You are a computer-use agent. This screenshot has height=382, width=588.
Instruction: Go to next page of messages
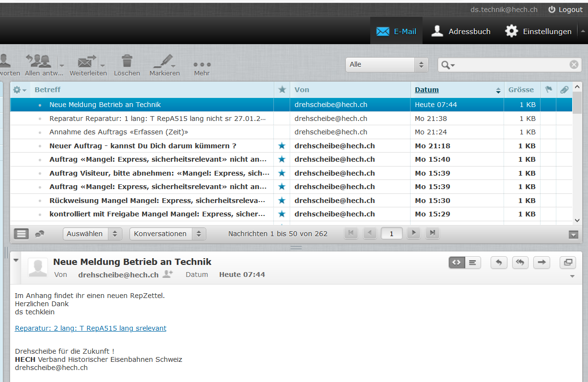point(413,233)
